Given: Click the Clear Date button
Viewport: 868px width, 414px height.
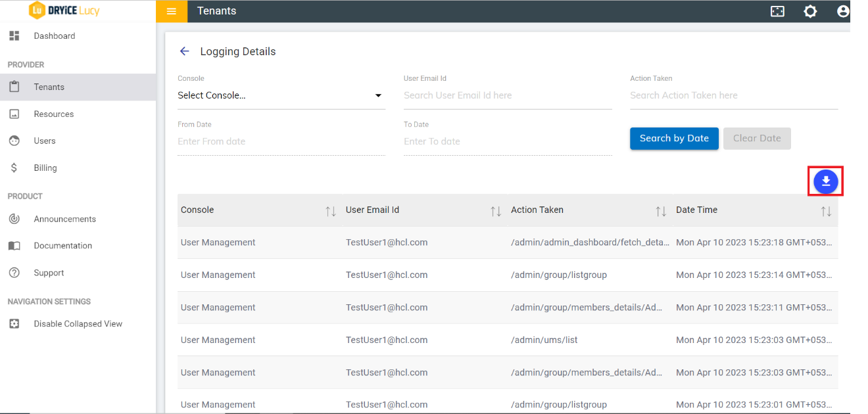Looking at the screenshot, I should point(757,138).
